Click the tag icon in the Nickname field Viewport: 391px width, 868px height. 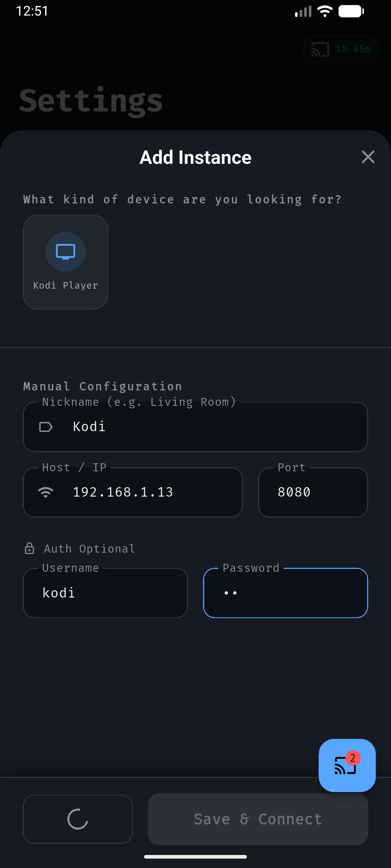click(46, 427)
